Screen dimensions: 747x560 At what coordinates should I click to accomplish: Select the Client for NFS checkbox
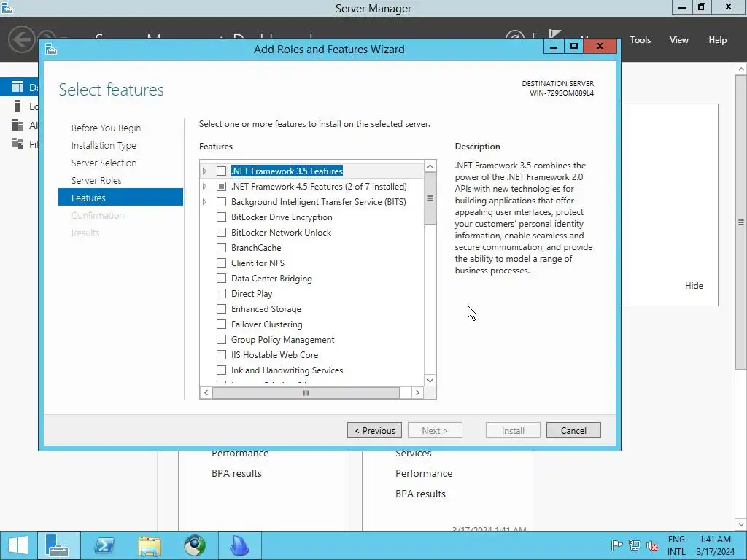click(x=221, y=262)
